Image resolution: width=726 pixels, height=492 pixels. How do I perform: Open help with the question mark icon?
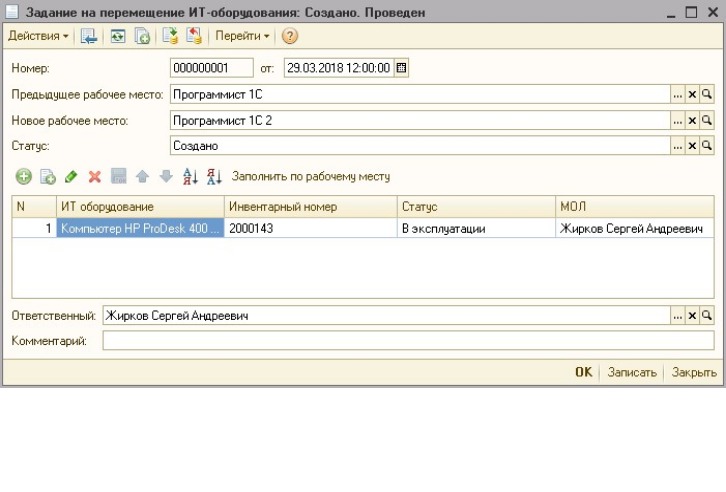(x=290, y=36)
